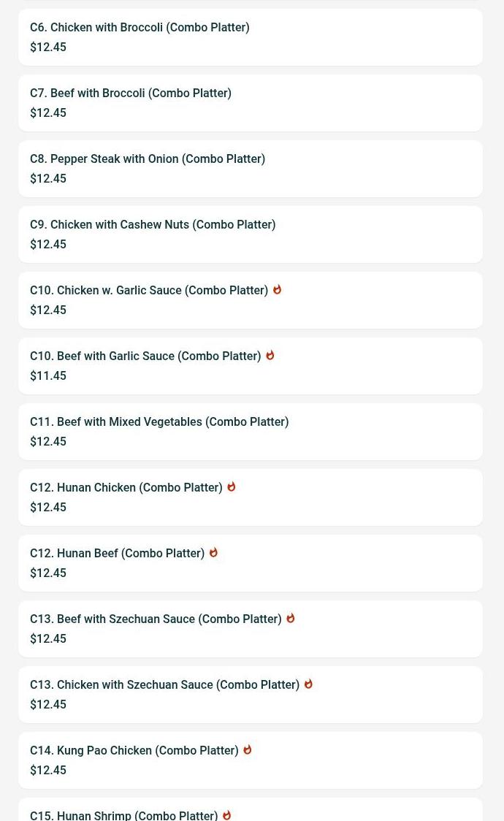This screenshot has height=821, width=504.
Task: Click spicy icon next to Hunan Shrimp
Action: click(x=226, y=814)
